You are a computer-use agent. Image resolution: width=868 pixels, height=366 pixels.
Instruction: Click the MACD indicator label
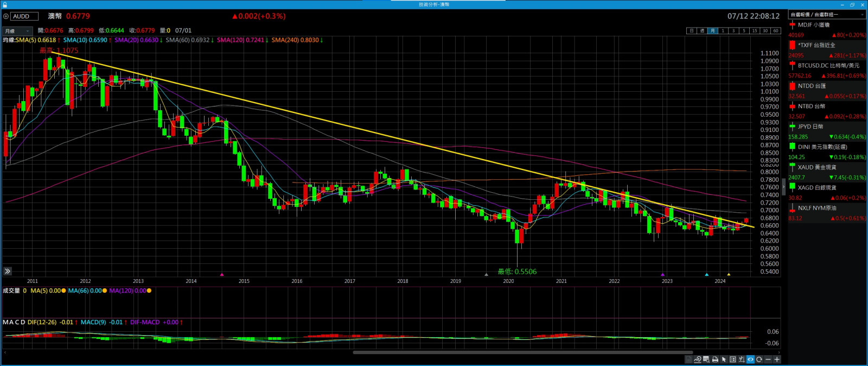click(x=14, y=322)
